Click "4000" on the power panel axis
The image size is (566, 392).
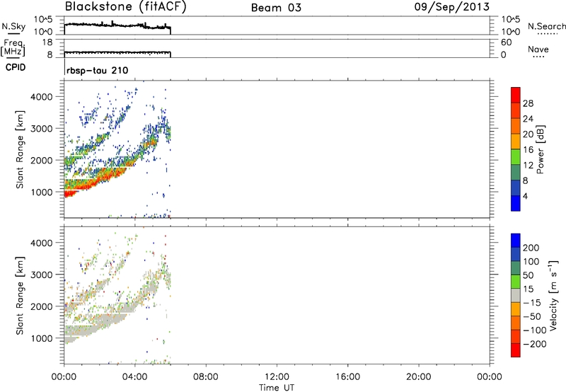[x=41, y=97]
